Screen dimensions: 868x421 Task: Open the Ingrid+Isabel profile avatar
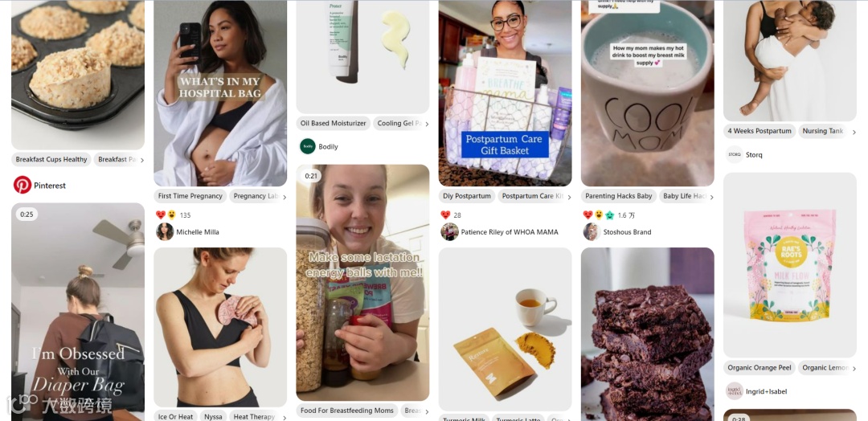click(734, 391)
